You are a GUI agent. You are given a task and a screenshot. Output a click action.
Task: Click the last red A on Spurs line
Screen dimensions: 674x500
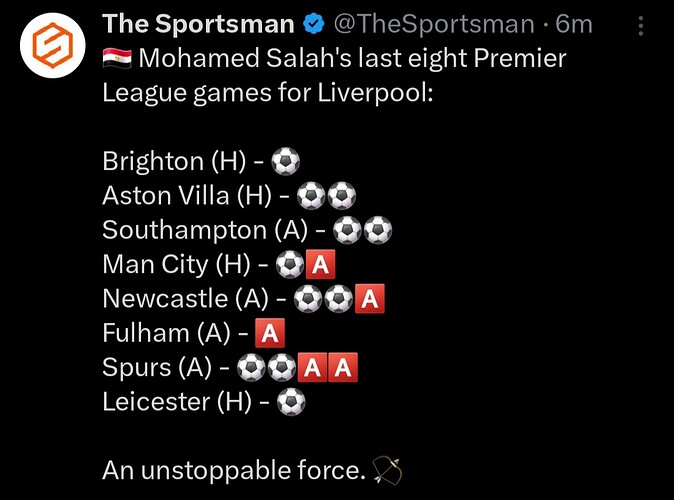343,368
